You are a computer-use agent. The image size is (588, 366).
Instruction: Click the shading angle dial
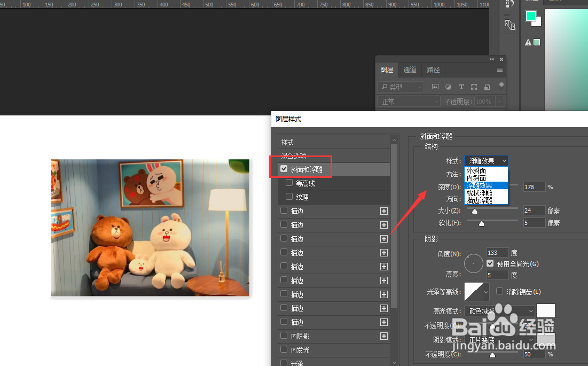pyautogui.click(x=474, y=263)
